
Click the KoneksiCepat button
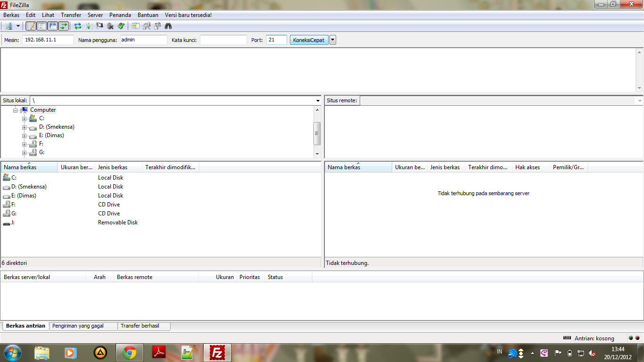(309, 40)
